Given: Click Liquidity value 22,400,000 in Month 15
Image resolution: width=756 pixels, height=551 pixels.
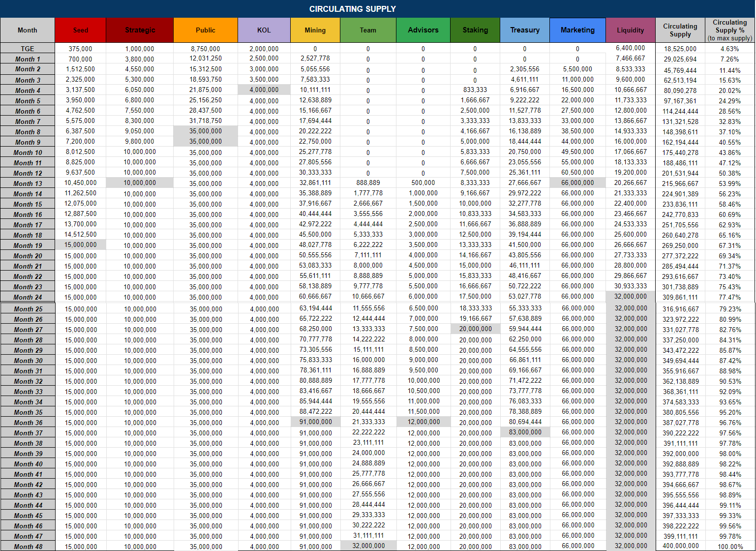Looking at the screenshot, I should pos(631,203).
